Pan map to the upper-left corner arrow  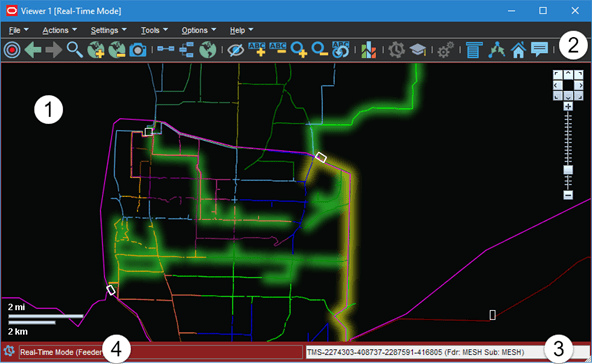pos(557,74)
